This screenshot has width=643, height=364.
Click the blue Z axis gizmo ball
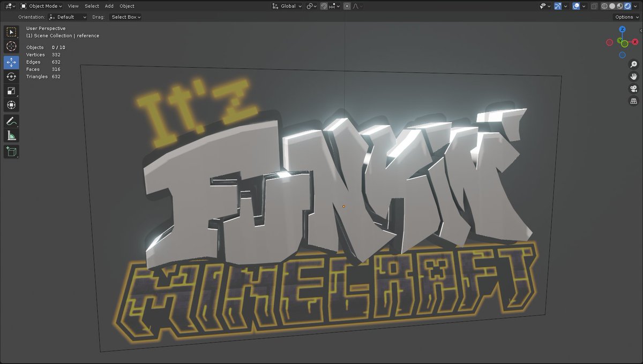pos(622,30)
